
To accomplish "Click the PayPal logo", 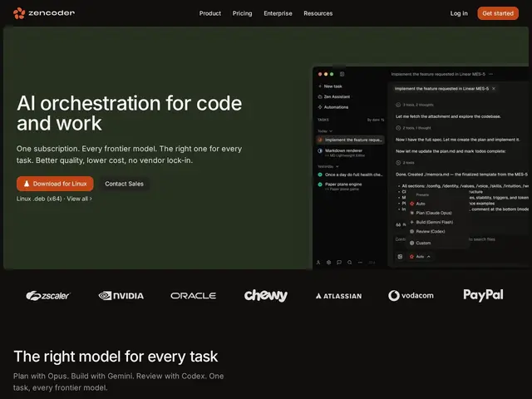I will (x=483, y=295).
